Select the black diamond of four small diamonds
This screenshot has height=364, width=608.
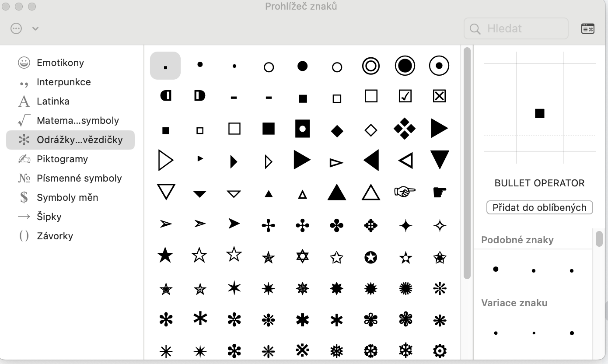click(405, 129)
